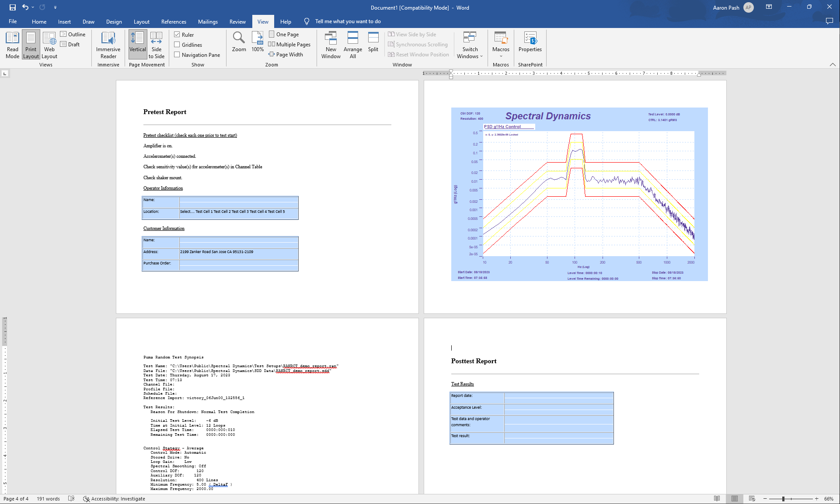
Task: Open Immersive Reader
Action: coord(108,45)
